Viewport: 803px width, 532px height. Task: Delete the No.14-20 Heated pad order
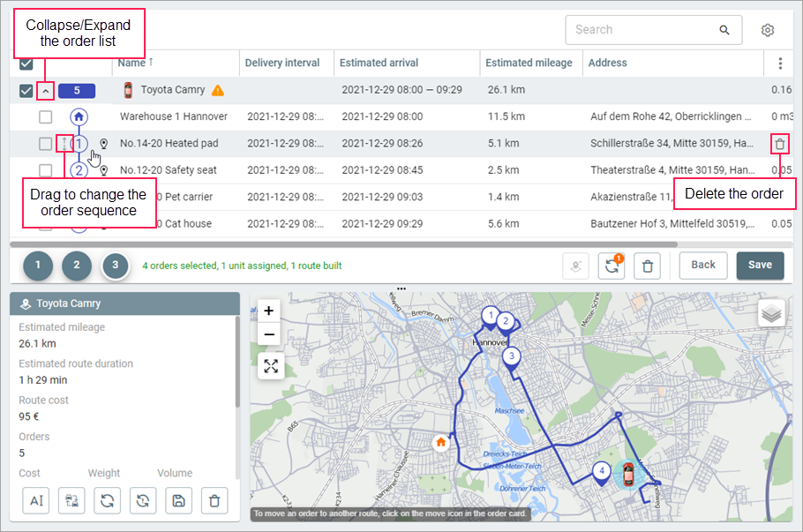pos(779,144)
